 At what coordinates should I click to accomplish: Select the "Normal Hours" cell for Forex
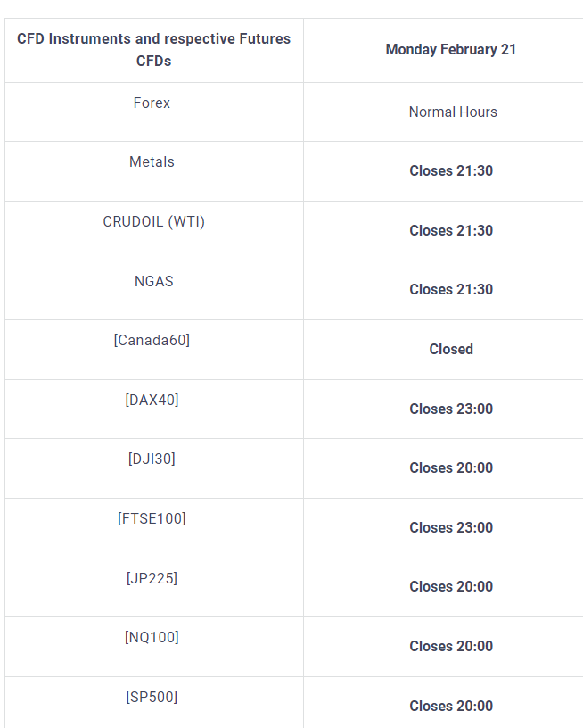point(452,112)
